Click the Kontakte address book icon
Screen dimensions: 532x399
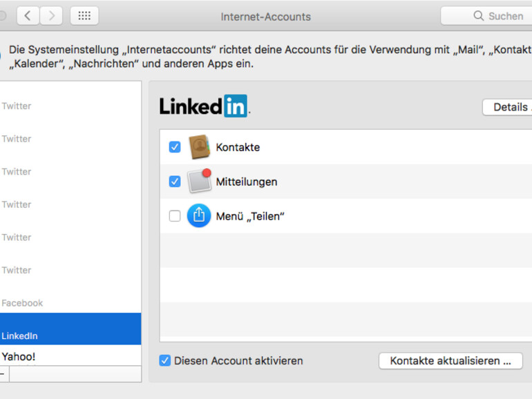[199, 147]
